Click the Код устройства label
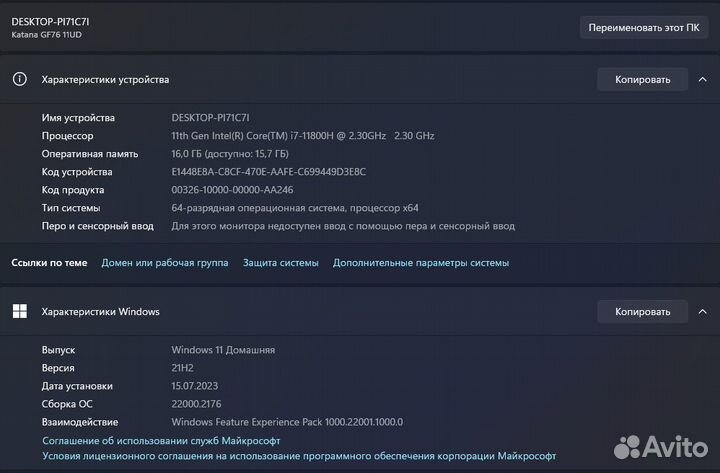The image size is (720, 473). click(x=77, y=172)
